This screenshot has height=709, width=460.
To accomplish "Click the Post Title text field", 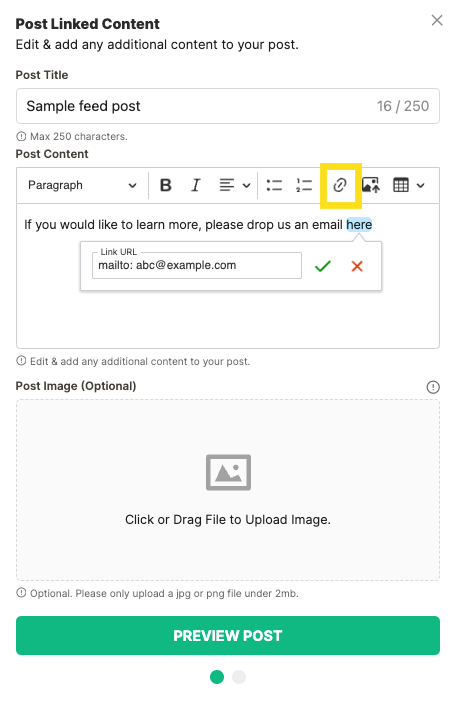I will [228, 106].
